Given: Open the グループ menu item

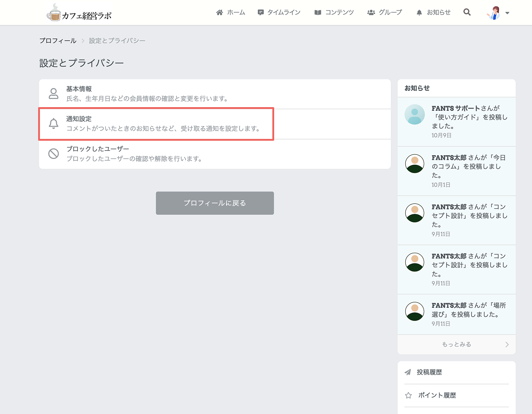Looking at the screenshot, I should [384, 13].
